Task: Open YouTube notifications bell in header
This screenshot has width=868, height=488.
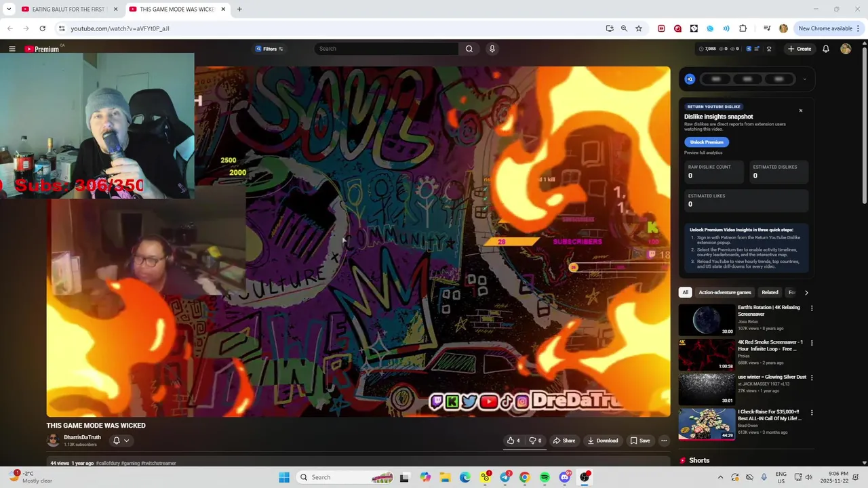Action: pyautogui.click(x=826, y=49)
